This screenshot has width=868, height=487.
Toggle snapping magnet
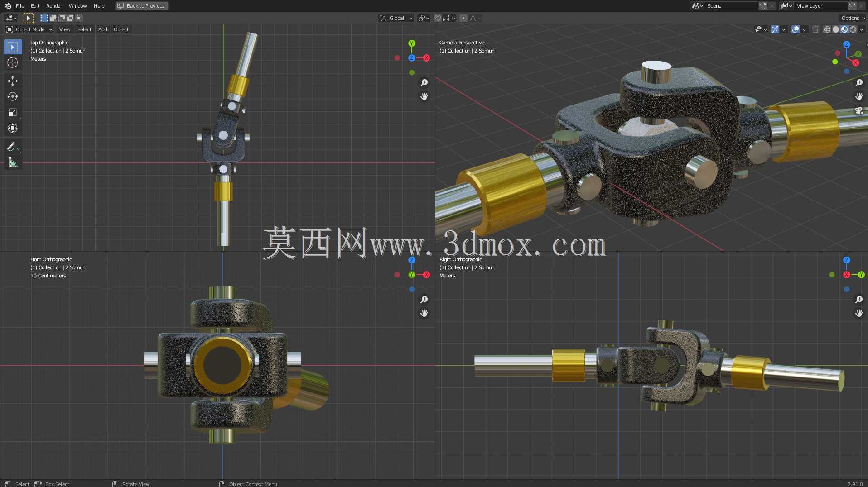point(437,18)
